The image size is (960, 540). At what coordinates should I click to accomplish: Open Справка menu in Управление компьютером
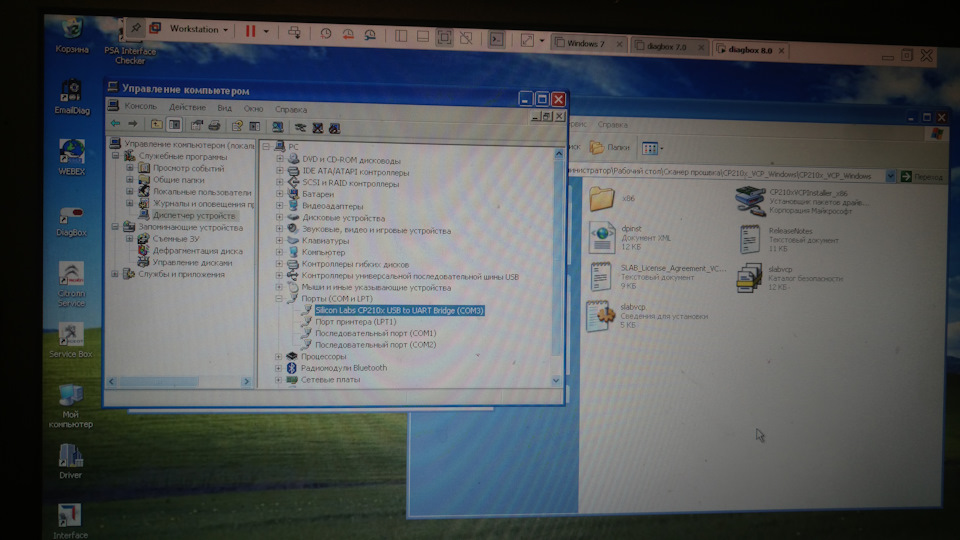pos(291,110)
